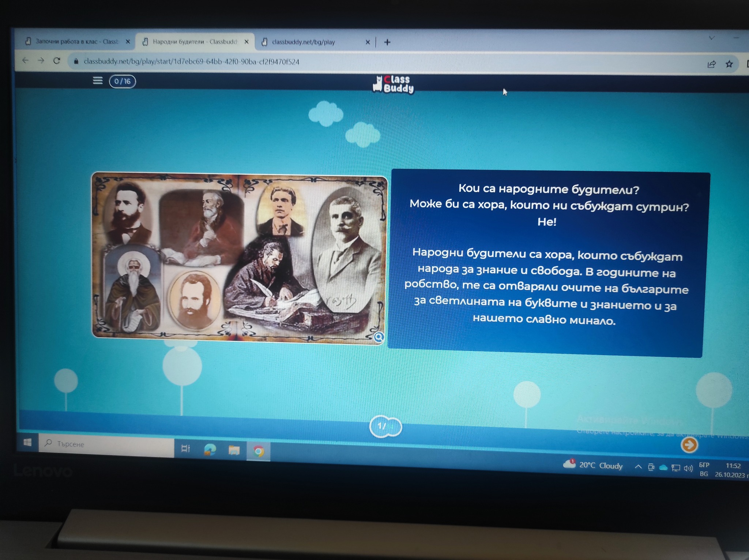
Task: Click the OneDrive cloud tray icon
Action: pyautogui.click(x=663, y=468)
